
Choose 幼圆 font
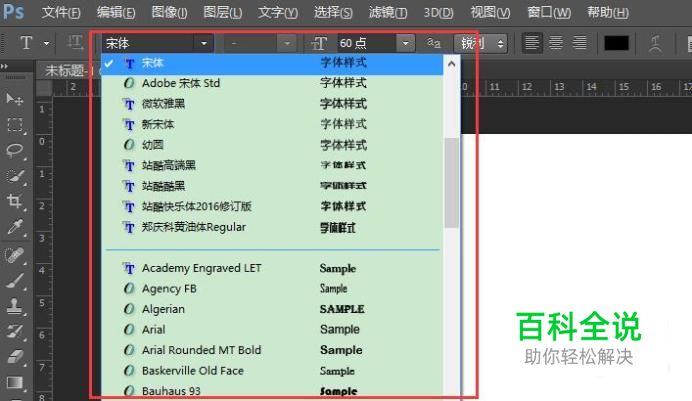(x=272, y=145)
